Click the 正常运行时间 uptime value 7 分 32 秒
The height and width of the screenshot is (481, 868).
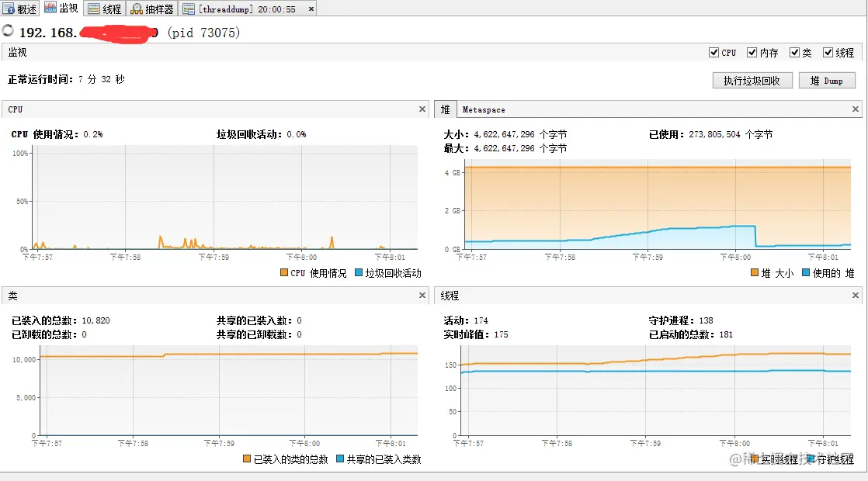coord(101,79)
